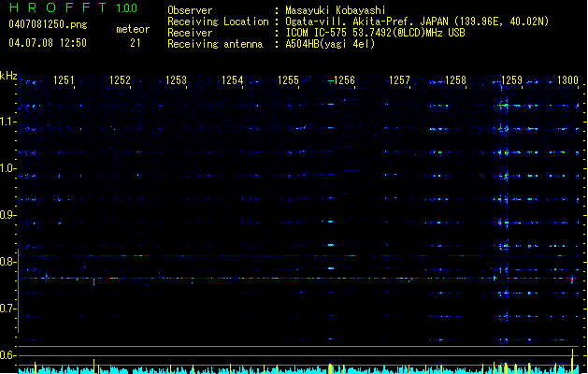
Task: Click the 1300 time marker
Action: coord(567,80)
